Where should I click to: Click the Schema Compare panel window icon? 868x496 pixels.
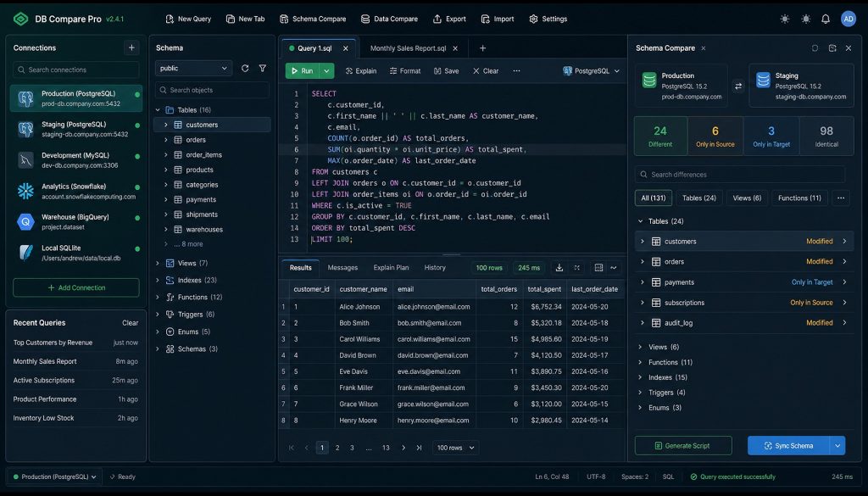tap(832, 48)
